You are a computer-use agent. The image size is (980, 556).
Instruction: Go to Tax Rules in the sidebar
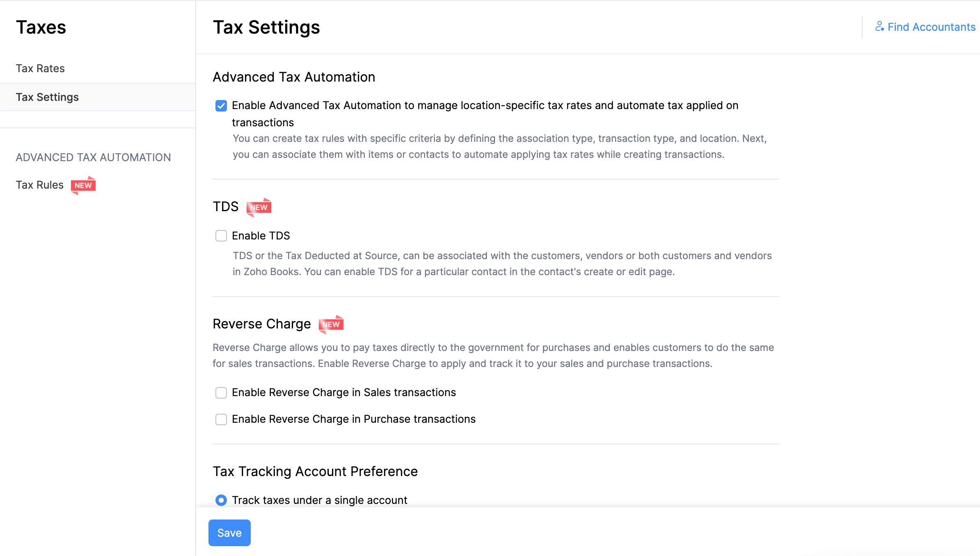(x=40, y=185)
